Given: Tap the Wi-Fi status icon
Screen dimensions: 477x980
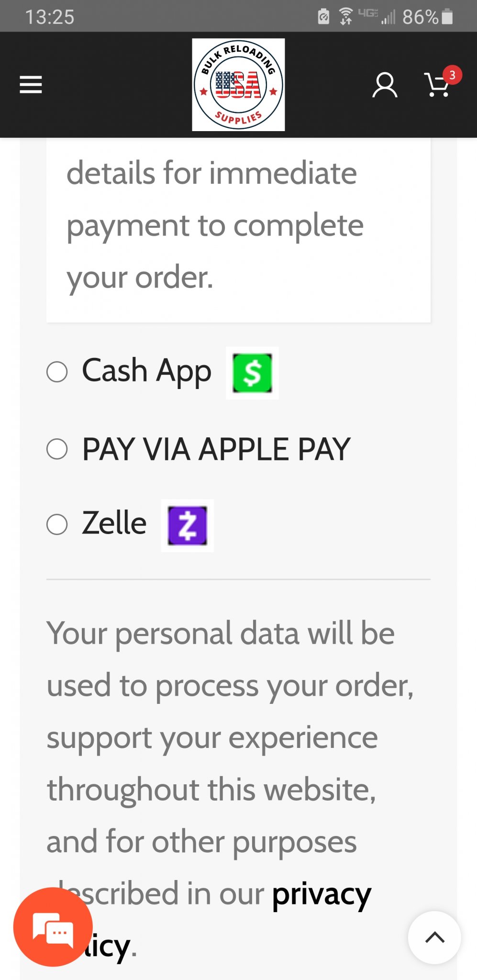Looking at the screenshot, I should click(346, 16).
